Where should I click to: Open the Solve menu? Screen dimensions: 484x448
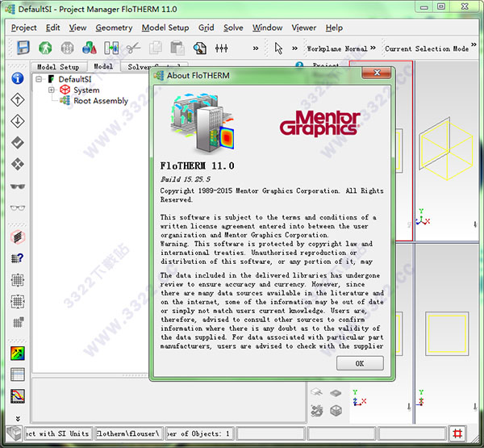[233, 27]
